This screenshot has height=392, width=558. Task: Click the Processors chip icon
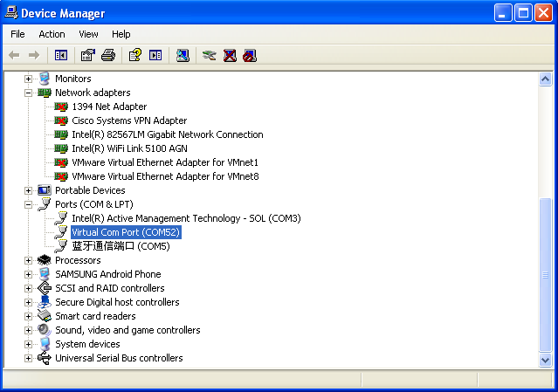click(x=45, y=260)
